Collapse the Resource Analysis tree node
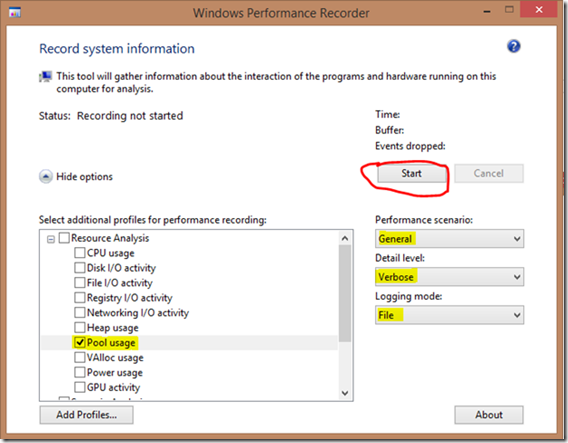The width and height of the screenshot is (568, 443). tap(51, 239)
